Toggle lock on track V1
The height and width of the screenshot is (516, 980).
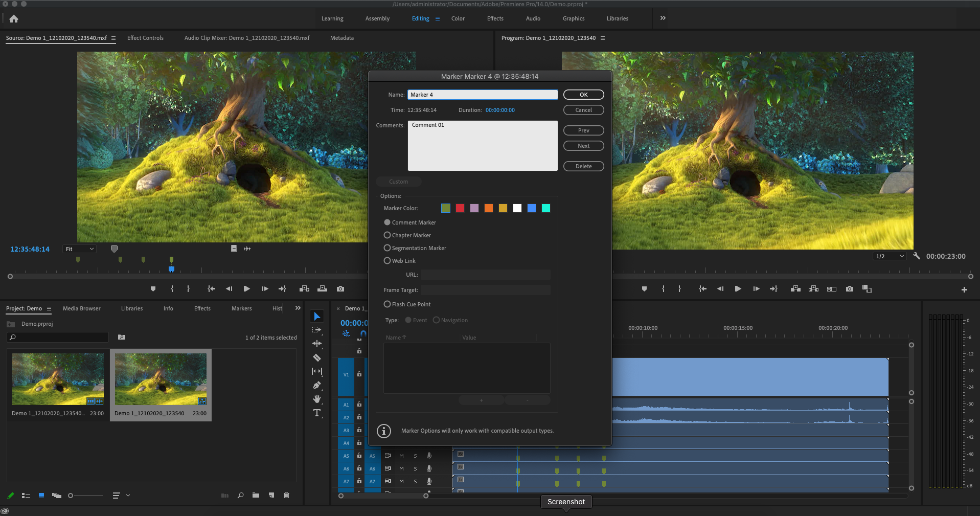point(359,374)
